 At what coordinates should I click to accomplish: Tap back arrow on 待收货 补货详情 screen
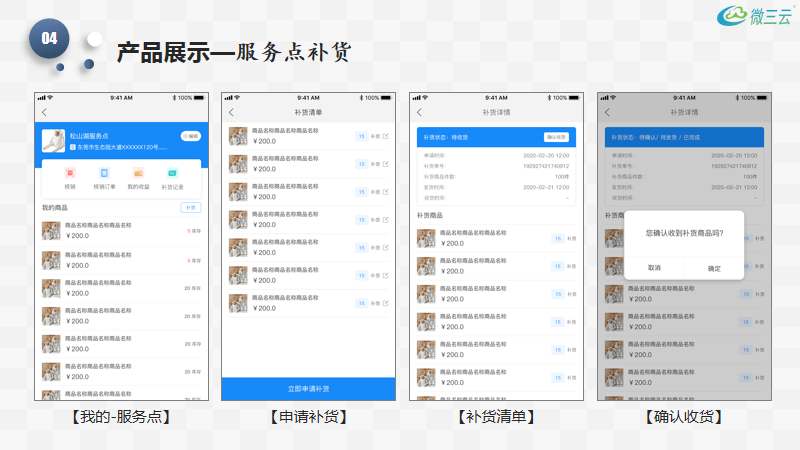click(419, 112)
